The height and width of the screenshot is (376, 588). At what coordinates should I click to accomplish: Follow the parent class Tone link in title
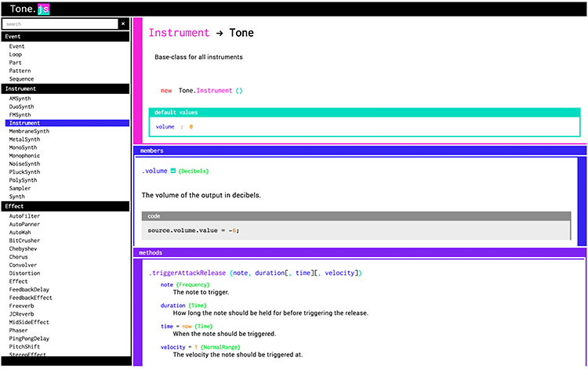click(x=241, y=33)
